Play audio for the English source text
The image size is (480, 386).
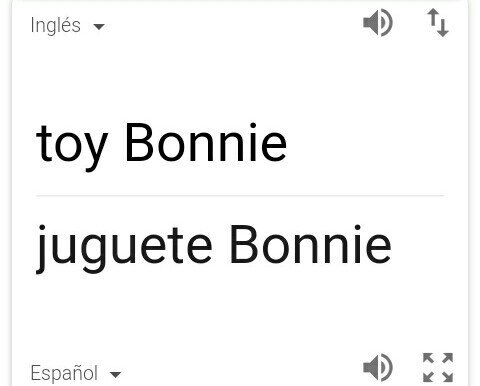coord(378,23)
